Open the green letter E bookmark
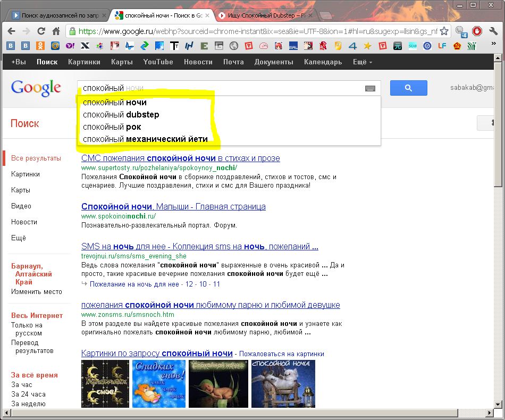 click(204, 46)
